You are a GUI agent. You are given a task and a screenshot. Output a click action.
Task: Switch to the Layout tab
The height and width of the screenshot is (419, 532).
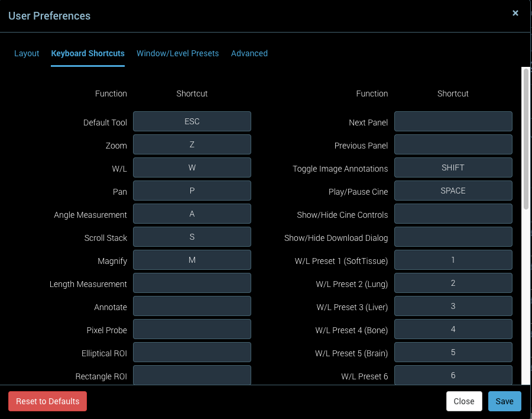click(27, 53)
